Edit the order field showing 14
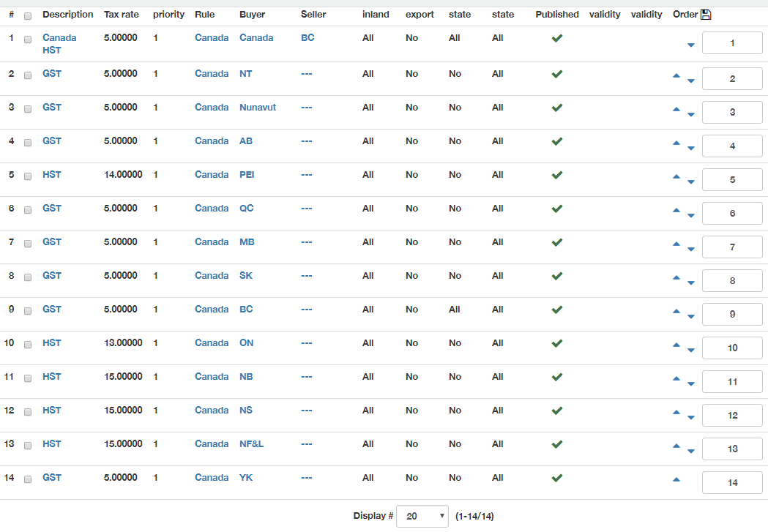 [732, 482]
